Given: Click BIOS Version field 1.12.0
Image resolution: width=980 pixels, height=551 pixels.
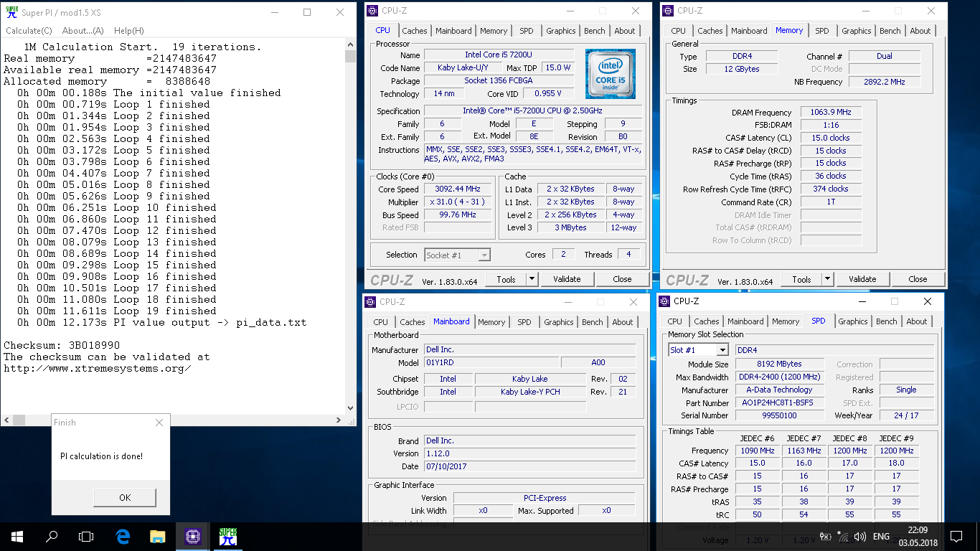Looking at the screenshot, I should point(529,453).
